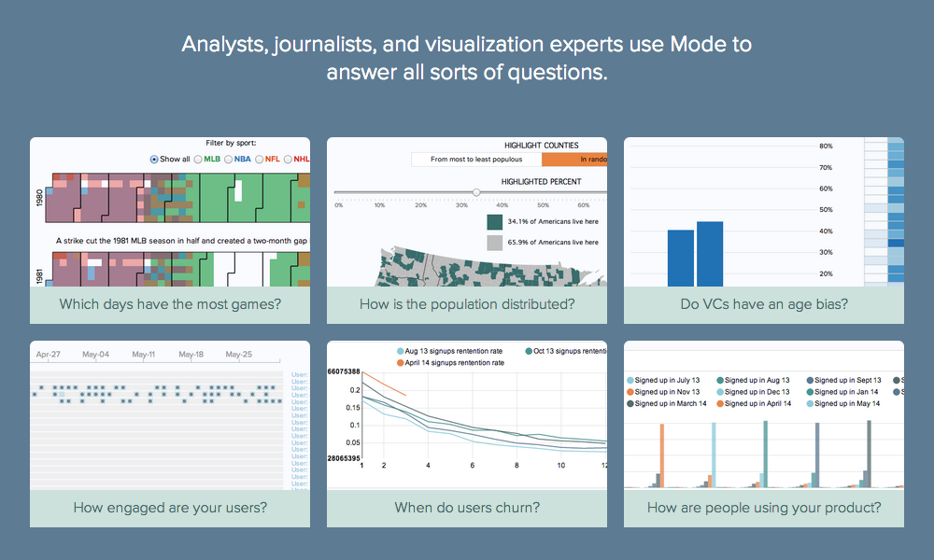Click the "Aug 13 signups retention rate" legend dot
Viewport: 934px width, 560px height.
pyautogui.click(x=402, y=351)
